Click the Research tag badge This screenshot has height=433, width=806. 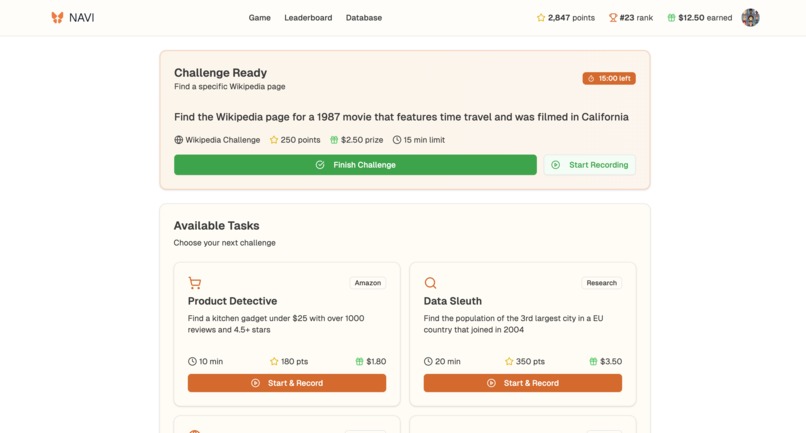[601, 283]
